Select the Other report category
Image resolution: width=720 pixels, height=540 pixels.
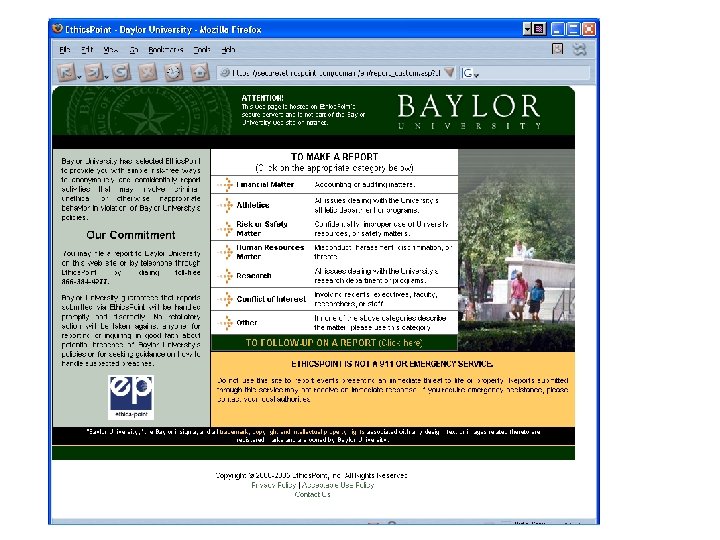click(x=247, y=323)
